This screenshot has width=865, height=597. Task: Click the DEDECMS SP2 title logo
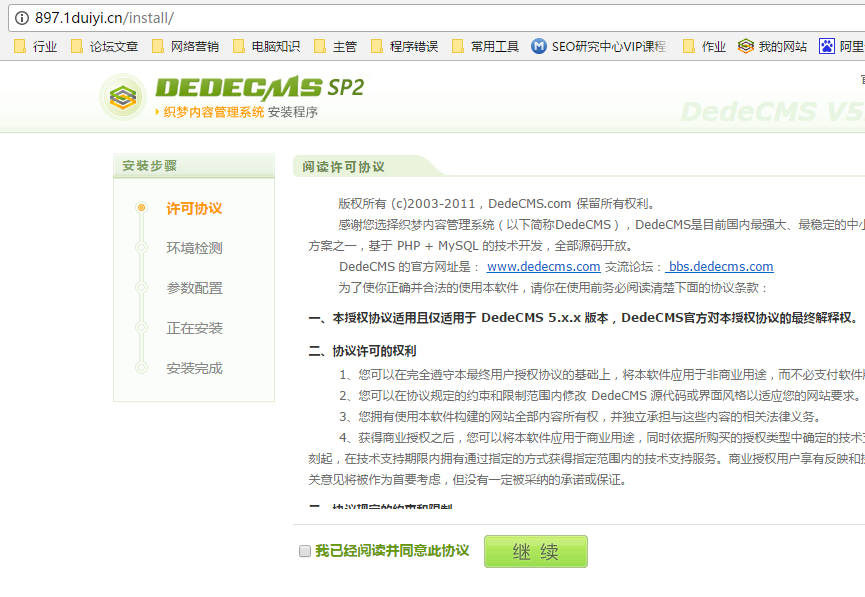click(x=260, y=88)
